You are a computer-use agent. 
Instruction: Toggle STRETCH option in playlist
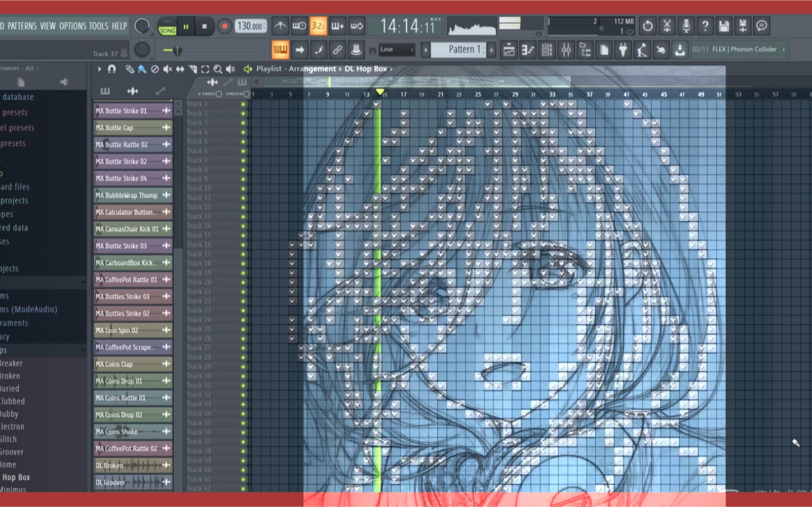click(247, 94)
